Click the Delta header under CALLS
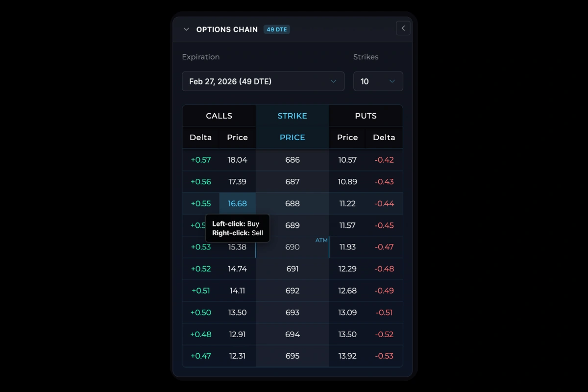The image size is (588, 392). coord(200,138)
